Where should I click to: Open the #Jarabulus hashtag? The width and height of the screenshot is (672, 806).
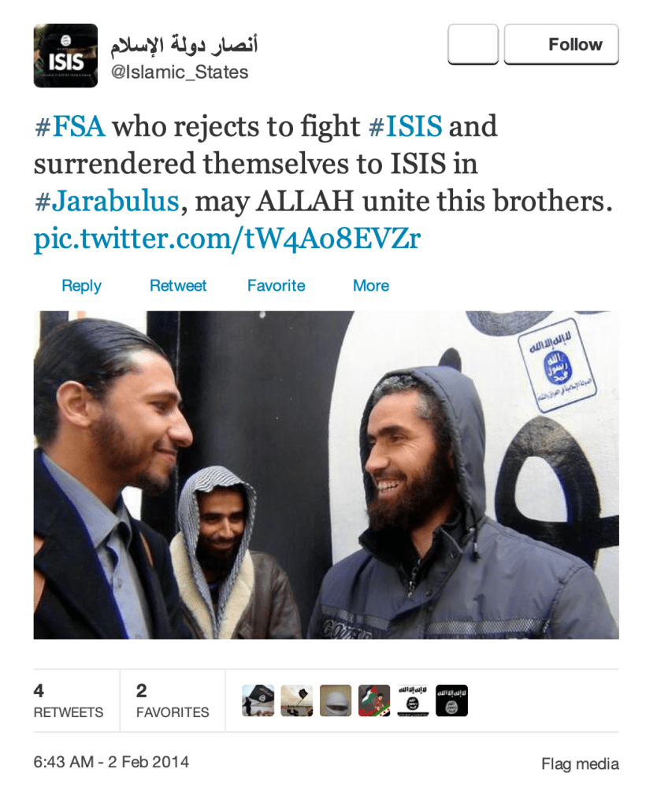[x=106, y=201]
